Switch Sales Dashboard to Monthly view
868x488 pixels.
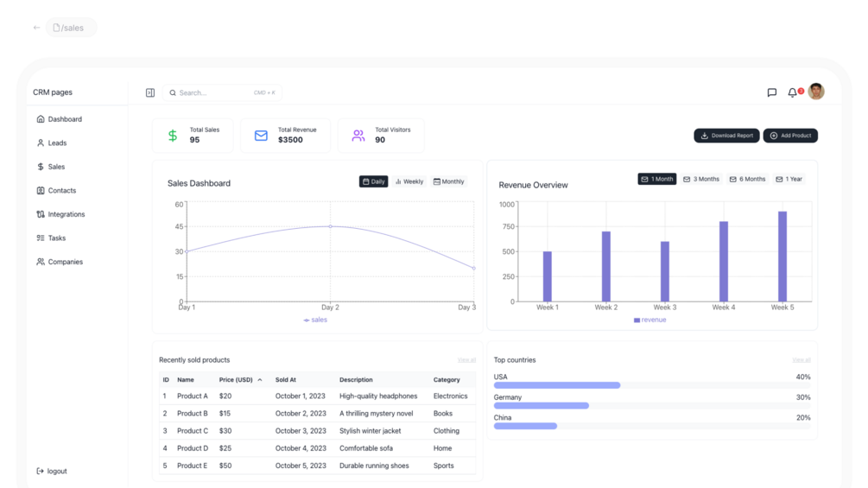coord(448,181)
